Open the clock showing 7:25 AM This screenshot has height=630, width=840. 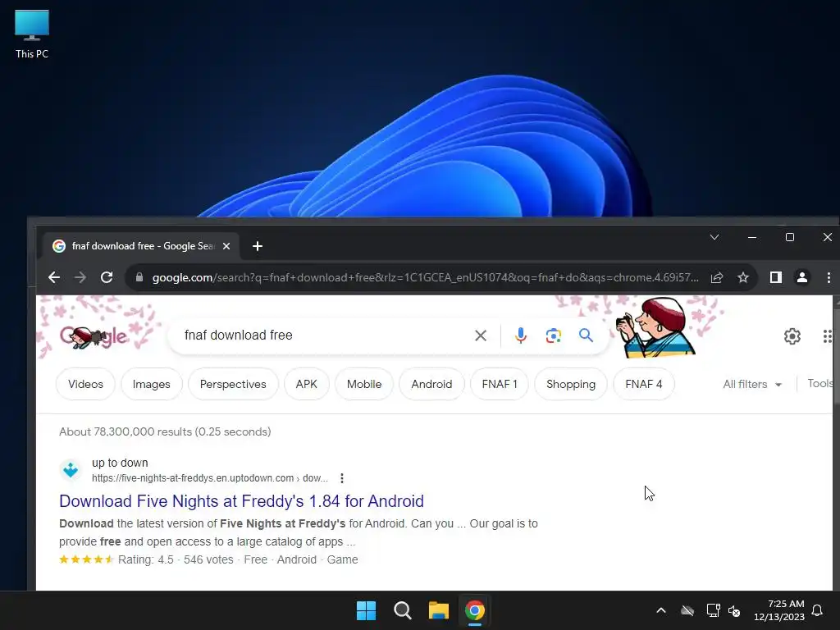779,610
